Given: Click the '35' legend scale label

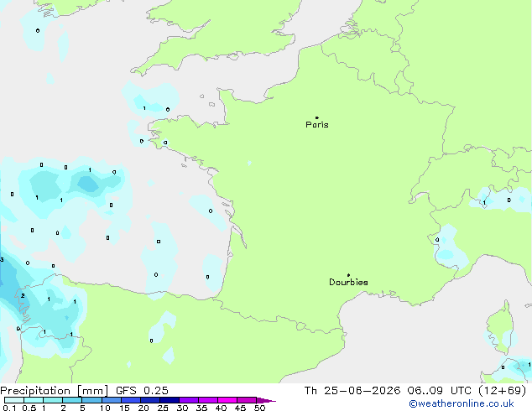Looking at the screenshot, I should point(201,408).
